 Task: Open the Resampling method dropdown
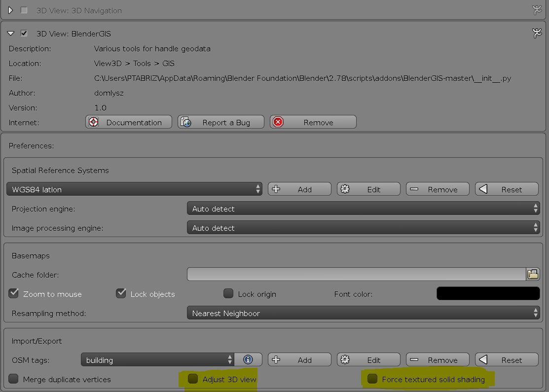[x=364, y=313]
